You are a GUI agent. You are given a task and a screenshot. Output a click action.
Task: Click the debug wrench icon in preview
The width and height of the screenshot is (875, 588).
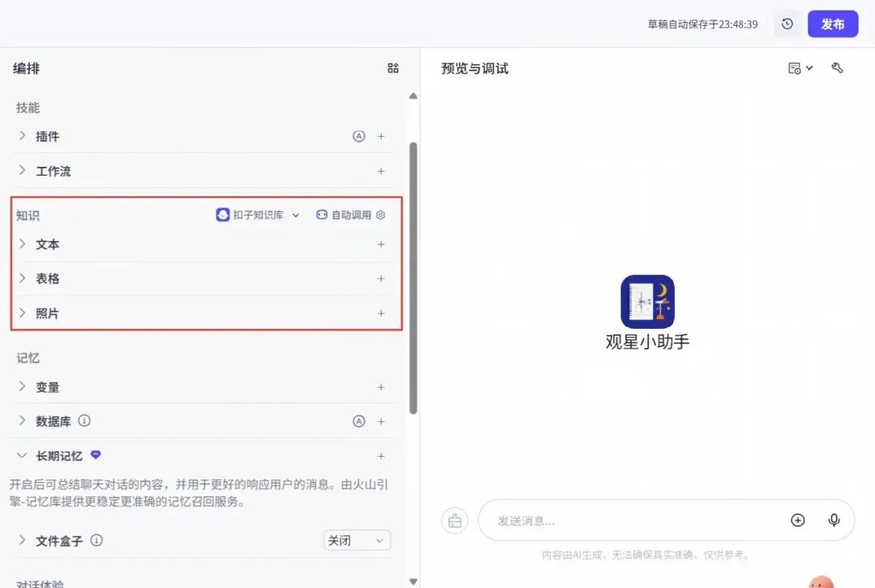[x=837, y=68]
